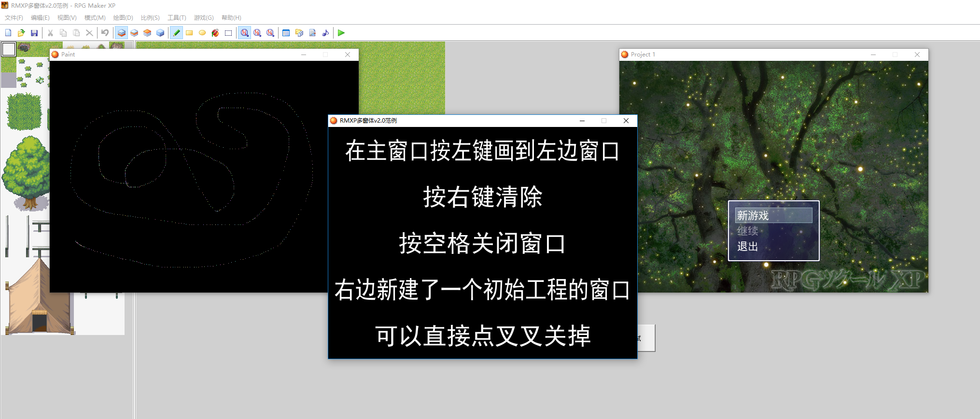
Task: Click the Paste clipboard icon in the toolbar
Action: tap(76, 33)
